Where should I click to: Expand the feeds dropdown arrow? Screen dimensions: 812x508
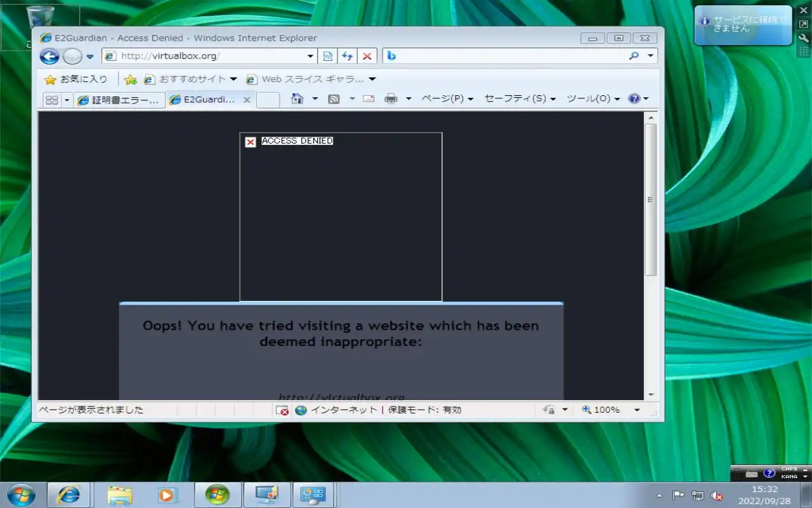pos(352,98)
